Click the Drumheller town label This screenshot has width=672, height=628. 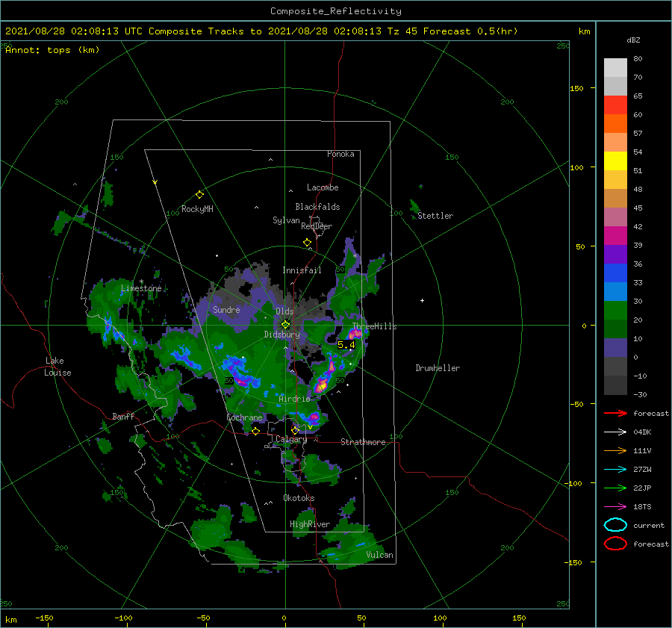[x=438, y=368]
